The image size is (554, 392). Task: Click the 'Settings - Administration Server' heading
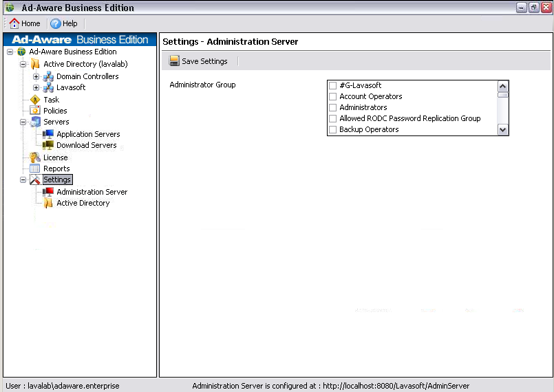(x=231, y=42)
